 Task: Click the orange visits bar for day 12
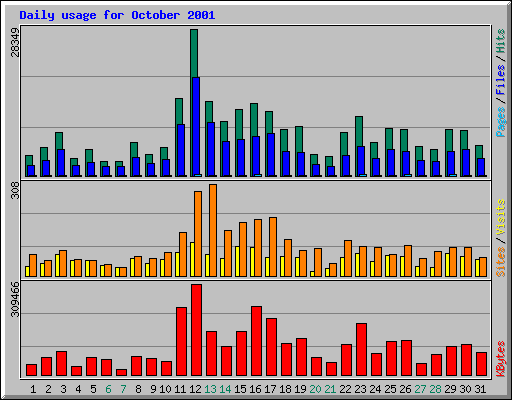pos(198,234)
